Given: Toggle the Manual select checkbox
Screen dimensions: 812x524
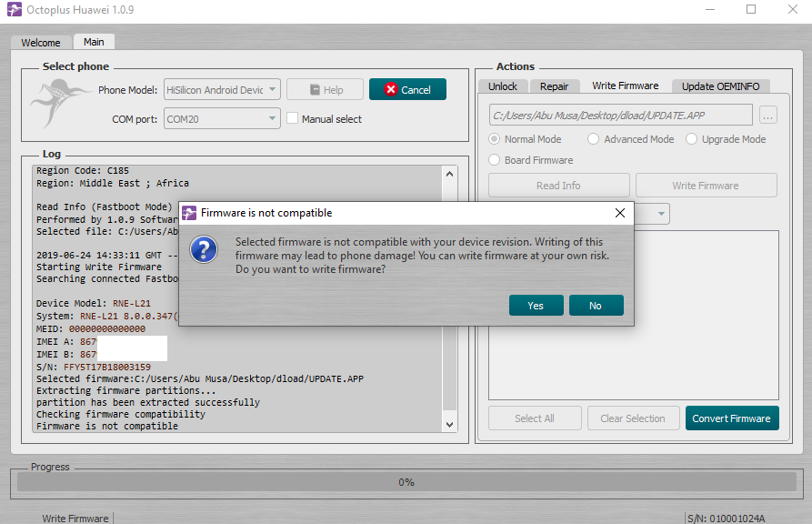Looking at the screenshot, I should pyautogui.click(x=292, y=118).
